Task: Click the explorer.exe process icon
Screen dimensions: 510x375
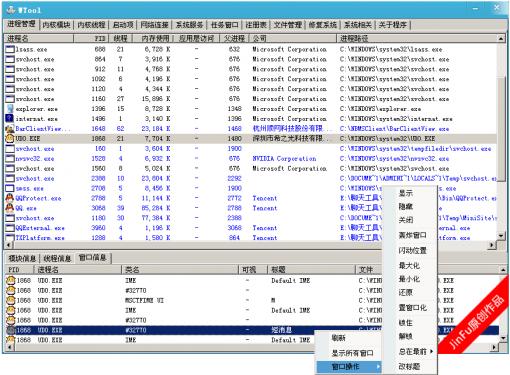Action: [x=10, y=109]
